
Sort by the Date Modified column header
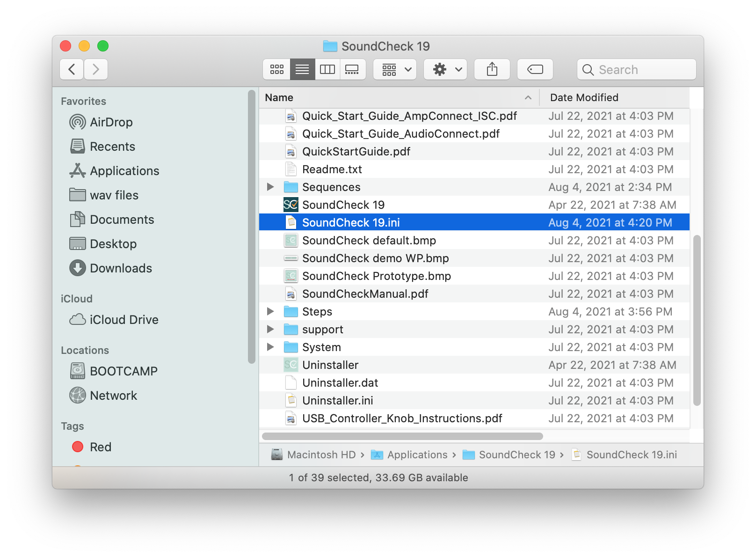pyautogui.click(x=614, y=97)
